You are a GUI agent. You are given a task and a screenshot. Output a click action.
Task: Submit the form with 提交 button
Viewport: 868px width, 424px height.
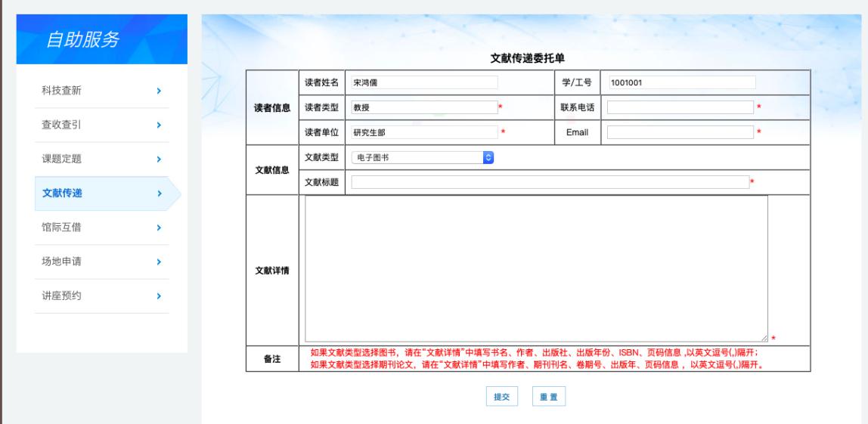point(502,396)
